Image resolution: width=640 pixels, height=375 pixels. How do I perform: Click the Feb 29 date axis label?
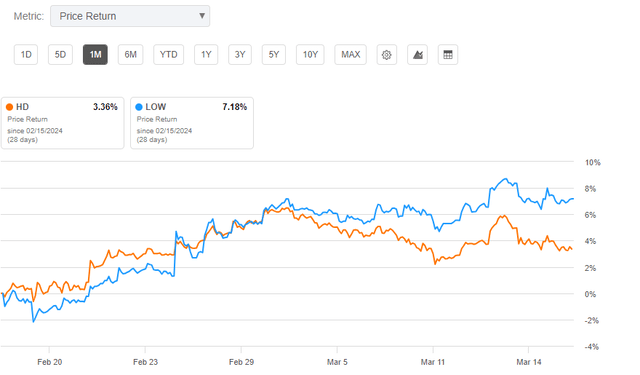tap(241, 362)
